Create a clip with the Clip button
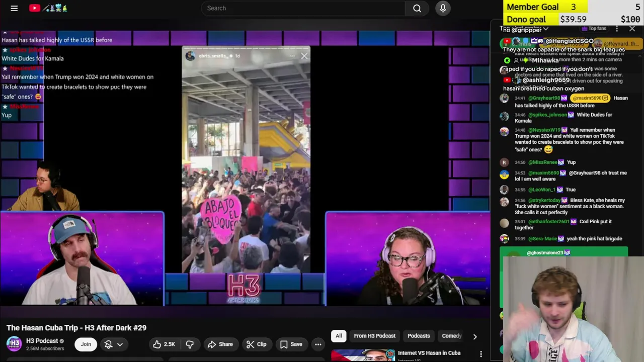Screen dimensions: 644x362 257,344
